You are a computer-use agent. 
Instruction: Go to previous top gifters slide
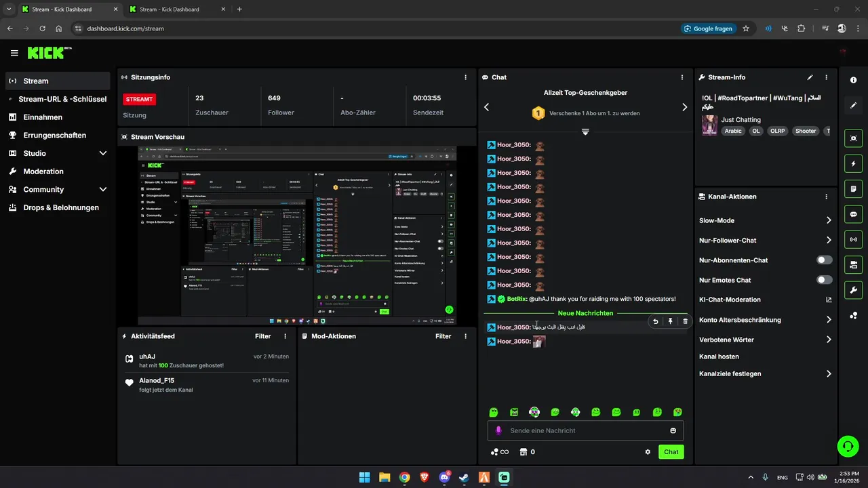pyautogui.click(x=486, y=107)
